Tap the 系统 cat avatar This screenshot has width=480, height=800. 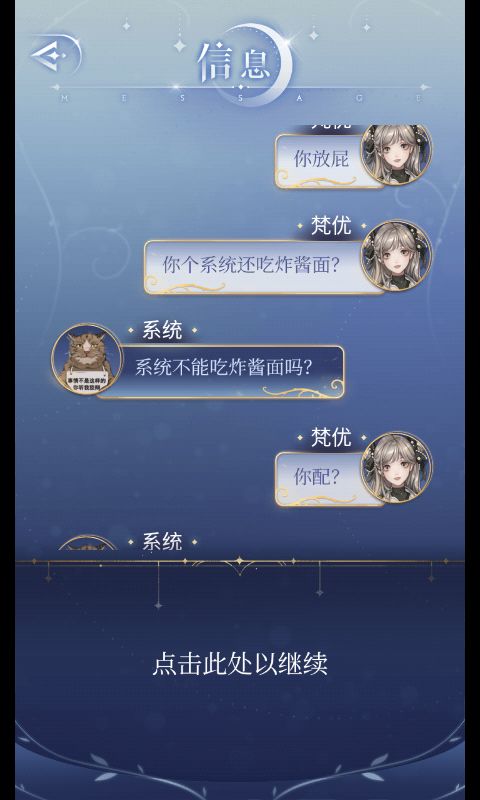pyautogui.click(x=87, y=359)
